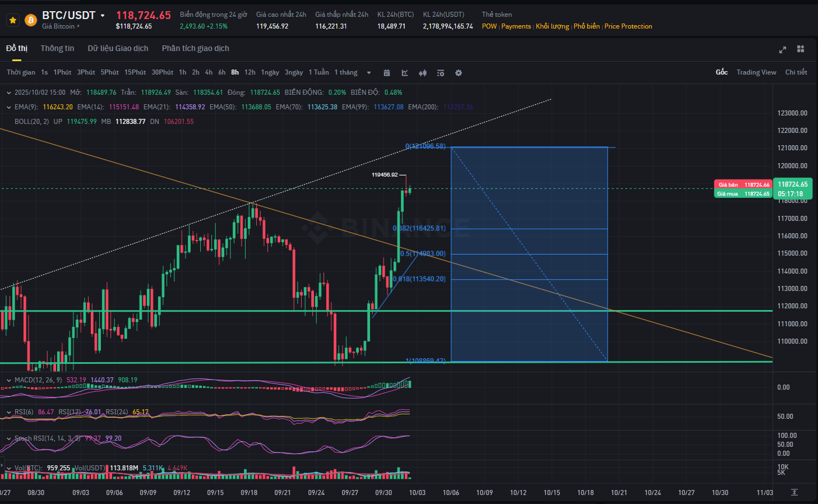Open the 'Phổ biến' token tag link
Image resolution: width=818 pixels, height=504 pixels.
tap(586, 26)
